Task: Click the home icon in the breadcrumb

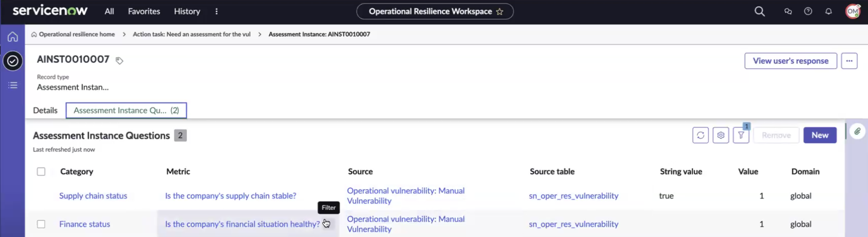Action: click(x=34, y=34)
